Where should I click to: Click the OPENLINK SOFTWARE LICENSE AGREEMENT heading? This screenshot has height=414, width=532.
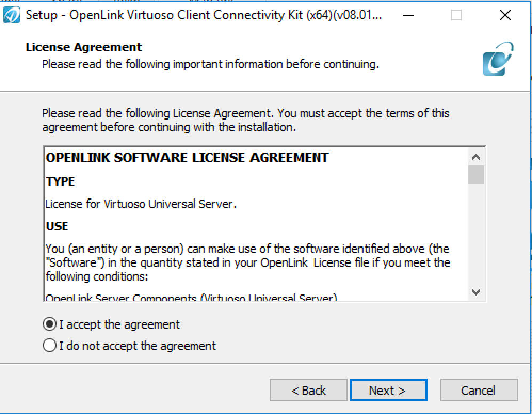tap(187, 157)
